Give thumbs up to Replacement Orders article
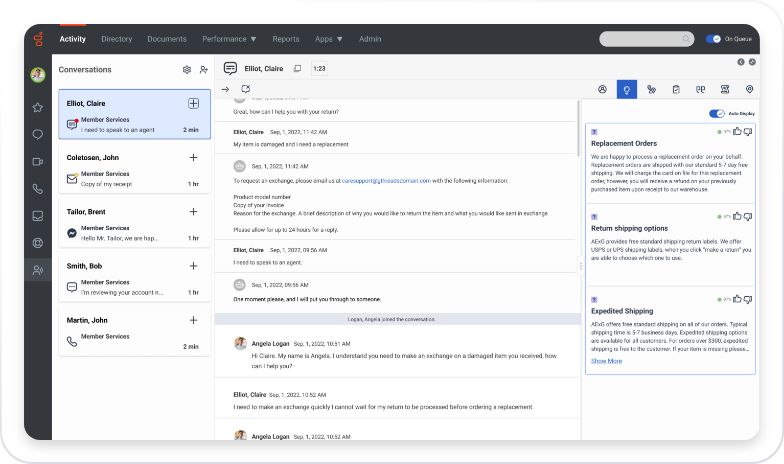Image resolution: width=784 pixels, height=464 pixels. click(737, 132)
